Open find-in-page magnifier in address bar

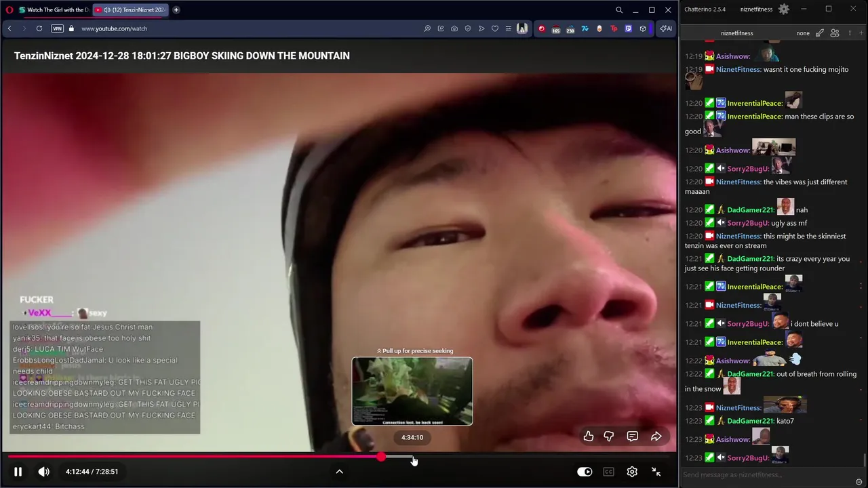pos(427,28)
